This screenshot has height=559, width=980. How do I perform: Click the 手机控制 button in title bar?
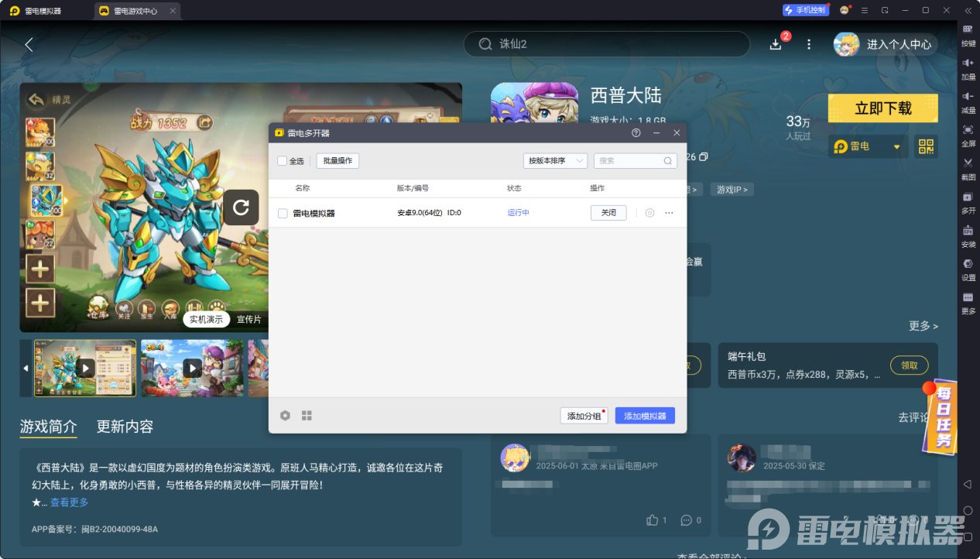(805, 10)
